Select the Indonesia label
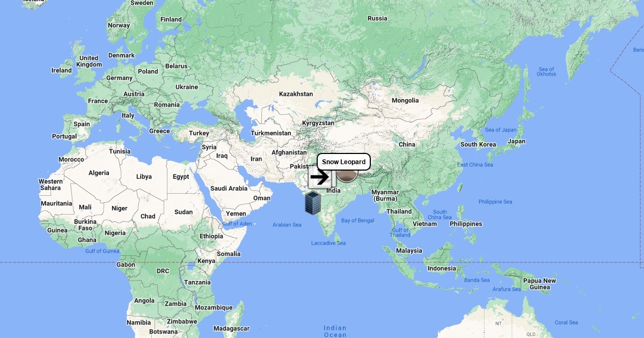This screenshot has width=644, height=338. click(442, 268)
